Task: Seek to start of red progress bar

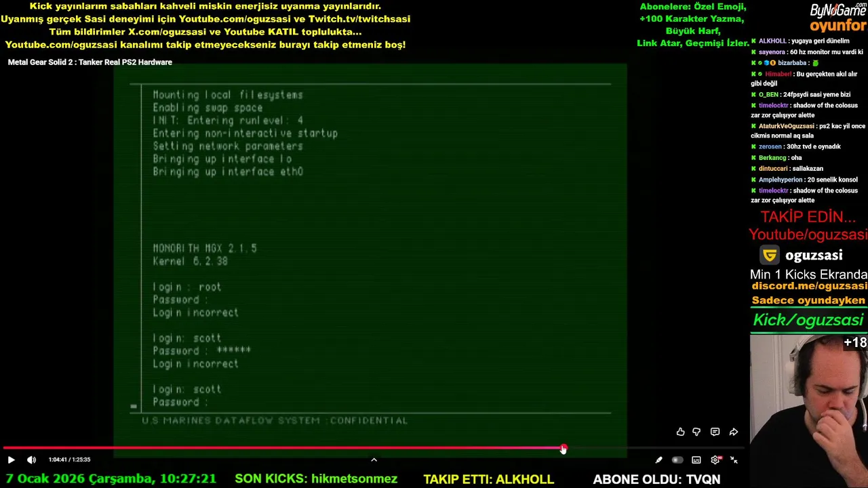Action: pyautogui.click(x=4, y=448)
